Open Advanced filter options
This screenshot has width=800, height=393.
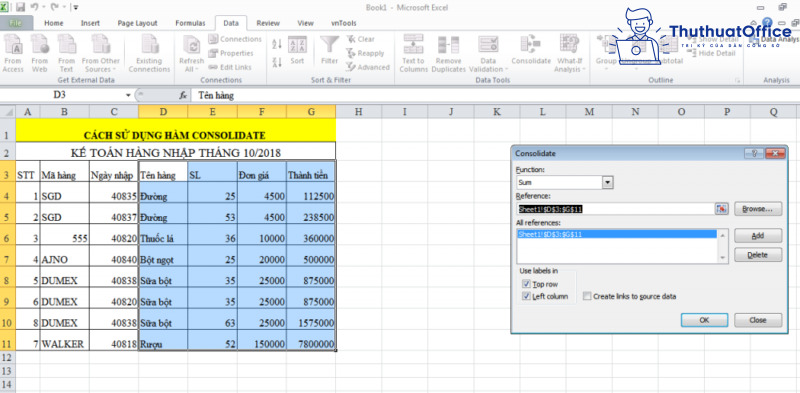click(x=368, y=67)
